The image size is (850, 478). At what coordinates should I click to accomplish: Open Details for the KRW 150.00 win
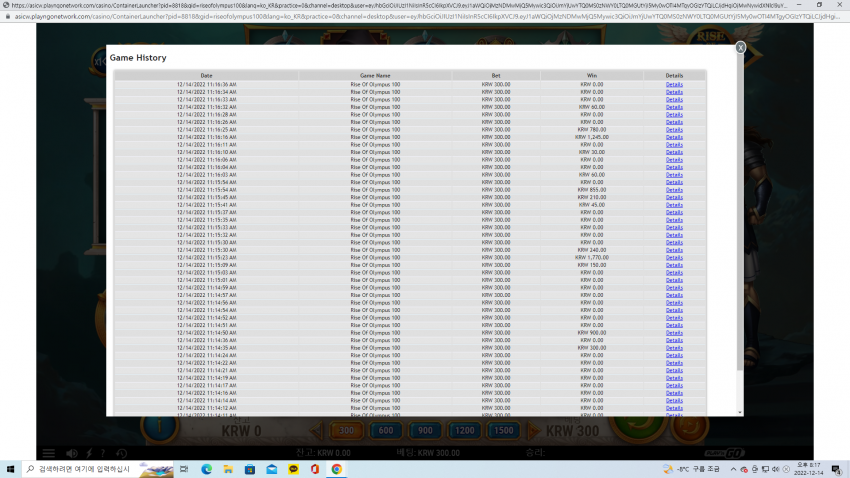(674, 265)
